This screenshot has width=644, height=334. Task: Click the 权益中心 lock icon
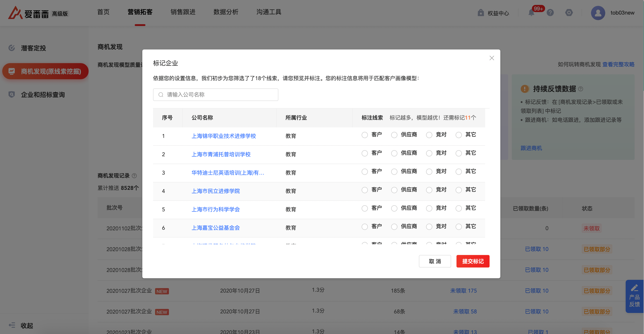pos(480,13)
